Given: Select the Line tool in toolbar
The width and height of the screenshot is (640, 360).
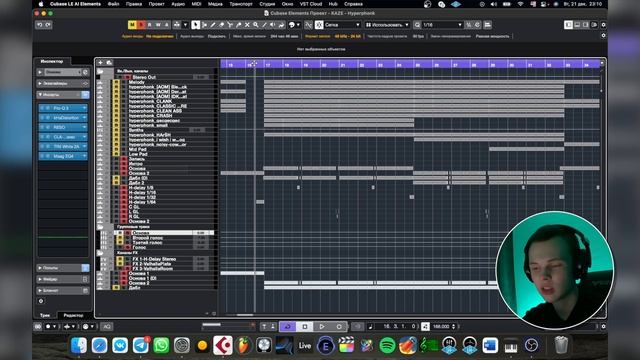Looking at the screenshot, I should [264, 25].
